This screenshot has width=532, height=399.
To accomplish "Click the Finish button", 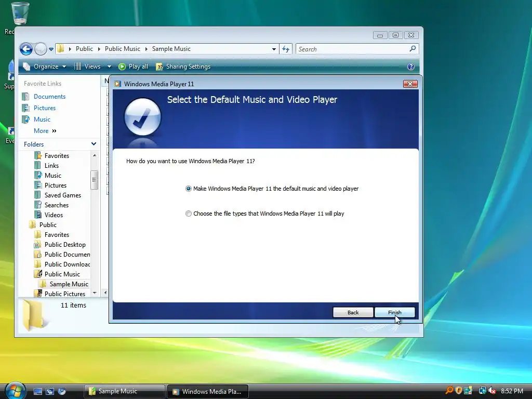I will [395, 312].
